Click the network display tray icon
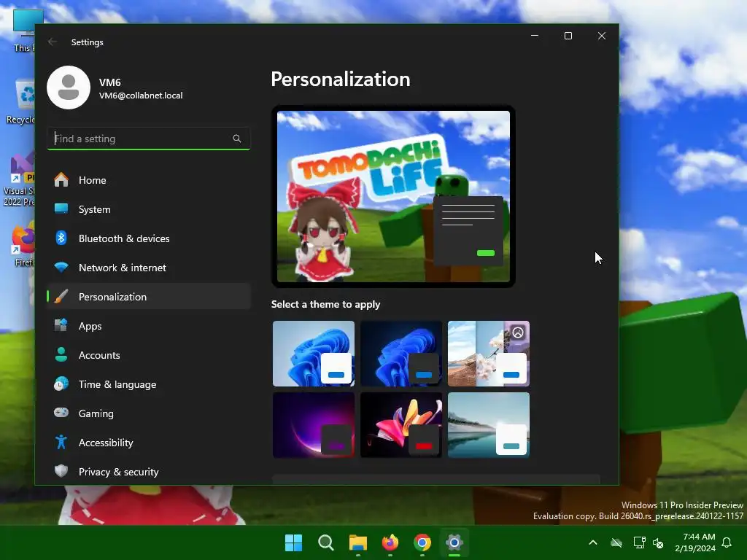Screen dimensions: 747x560 [639, 542]
